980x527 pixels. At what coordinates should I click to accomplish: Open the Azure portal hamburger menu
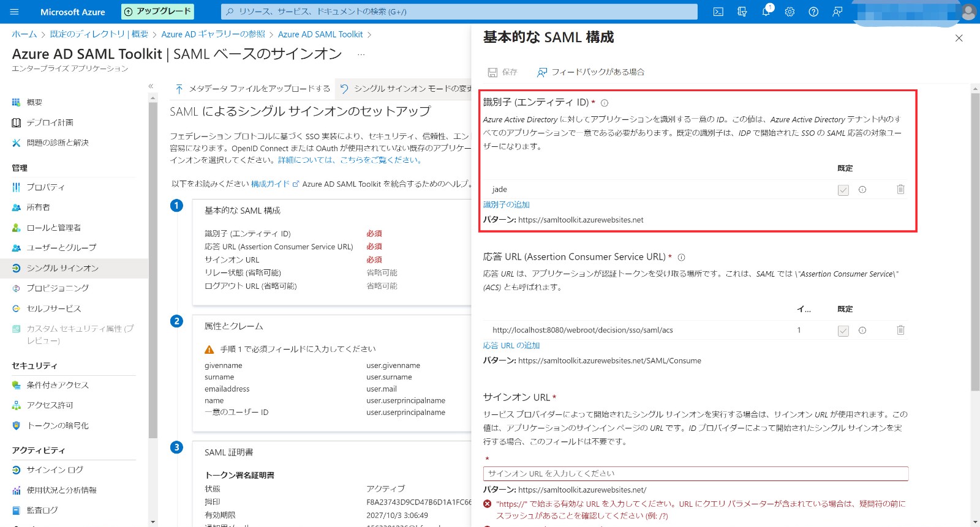[15, 12]
